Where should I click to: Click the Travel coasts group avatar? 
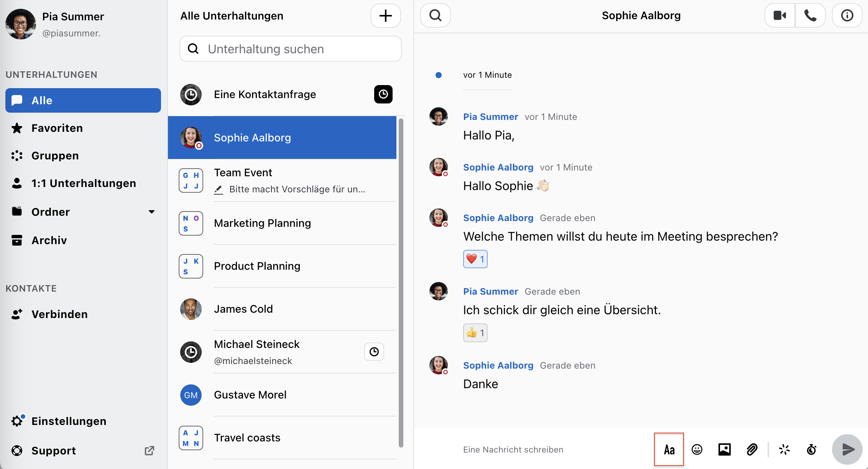(x=191, y=438)
